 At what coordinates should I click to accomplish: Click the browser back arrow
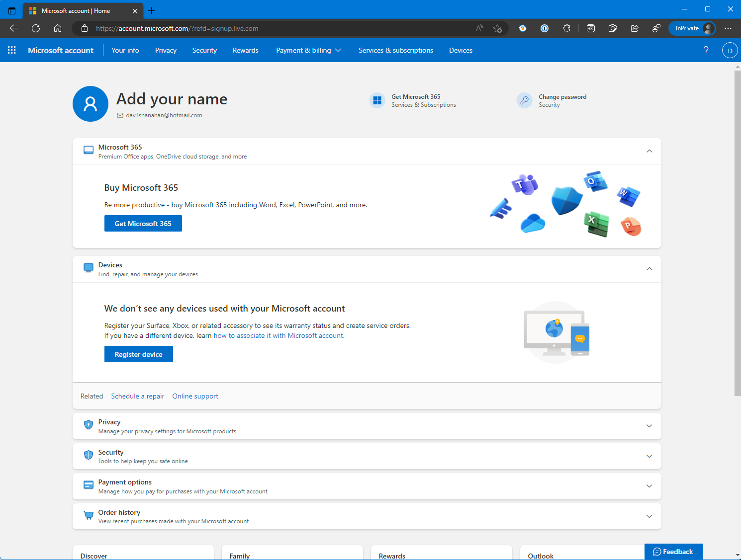(x=14, y=28)
